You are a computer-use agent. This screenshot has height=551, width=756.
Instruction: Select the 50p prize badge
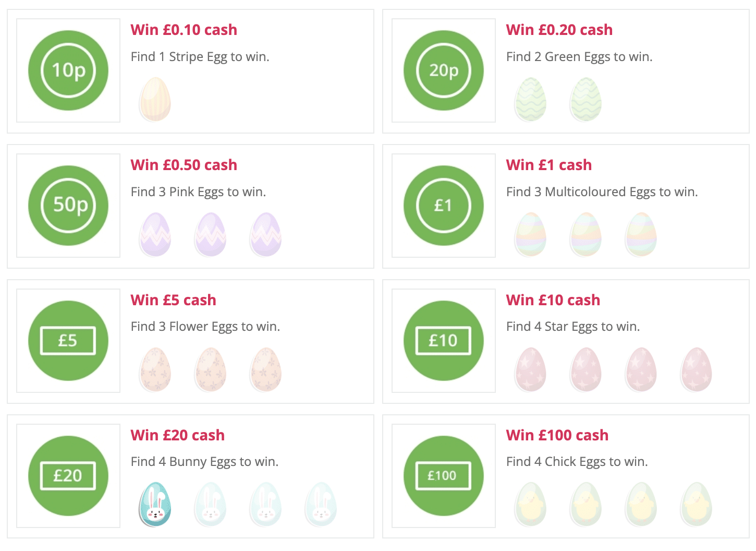click(x=68, y=206)
